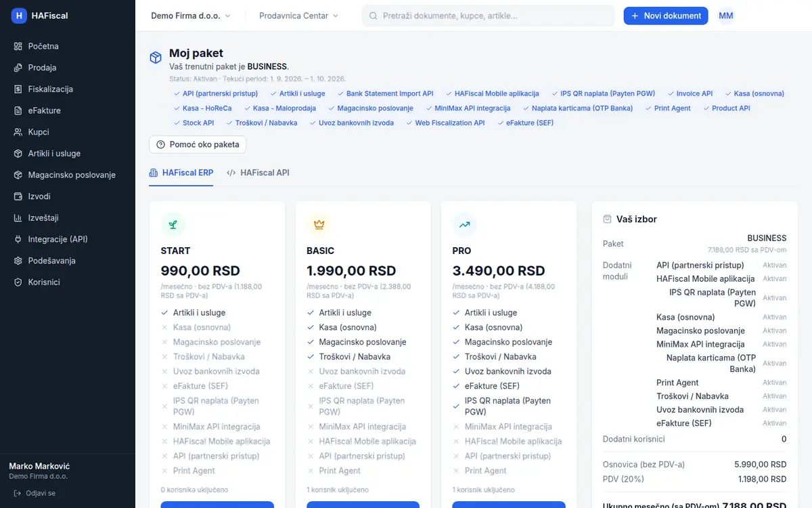
Task: Click the START plan sprout icon
Action: [x=173, y=225]
